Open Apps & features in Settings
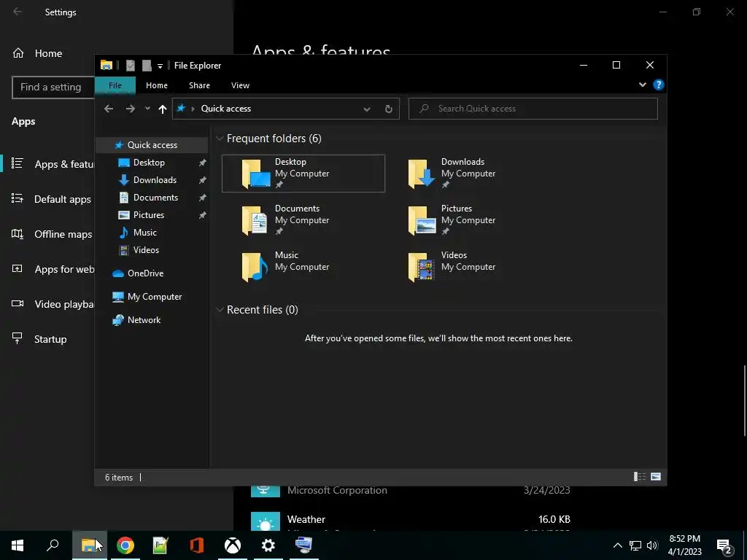 click(x=47, y=164)
